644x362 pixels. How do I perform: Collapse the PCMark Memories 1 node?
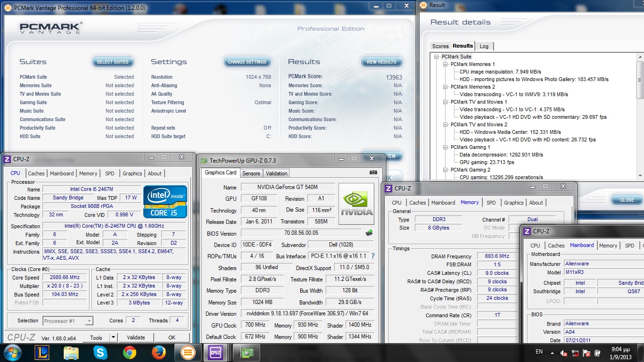point(446,64)
